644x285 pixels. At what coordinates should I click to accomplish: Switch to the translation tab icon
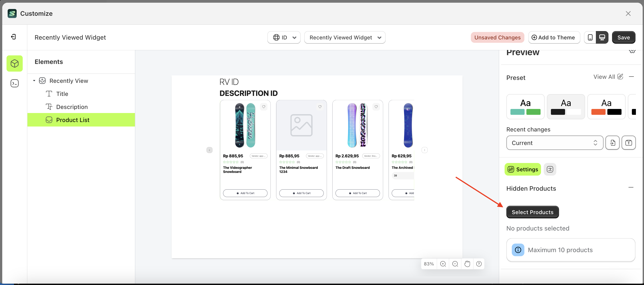pos(550,169)
